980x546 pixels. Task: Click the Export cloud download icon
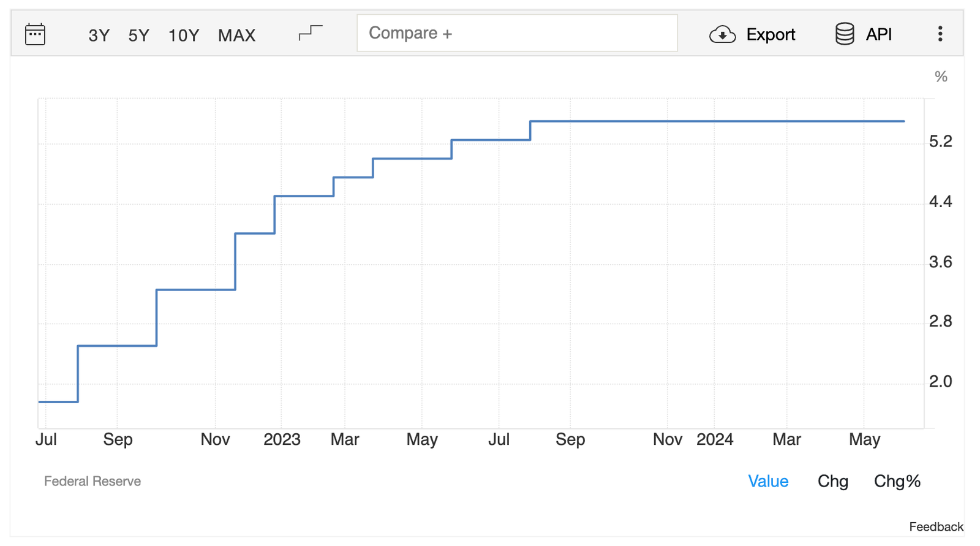click(x=722, y=34)
